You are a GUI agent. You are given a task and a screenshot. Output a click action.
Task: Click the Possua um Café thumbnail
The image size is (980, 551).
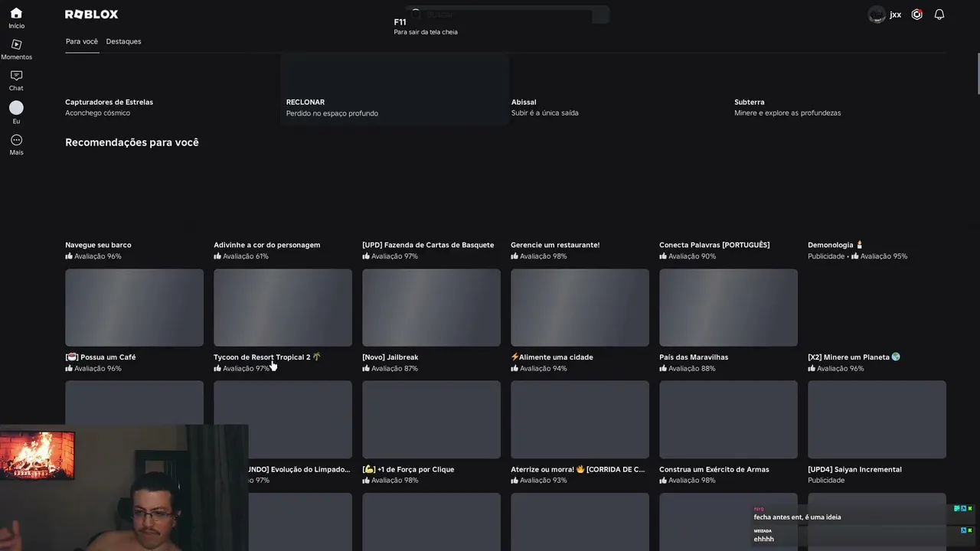(134, 308)
